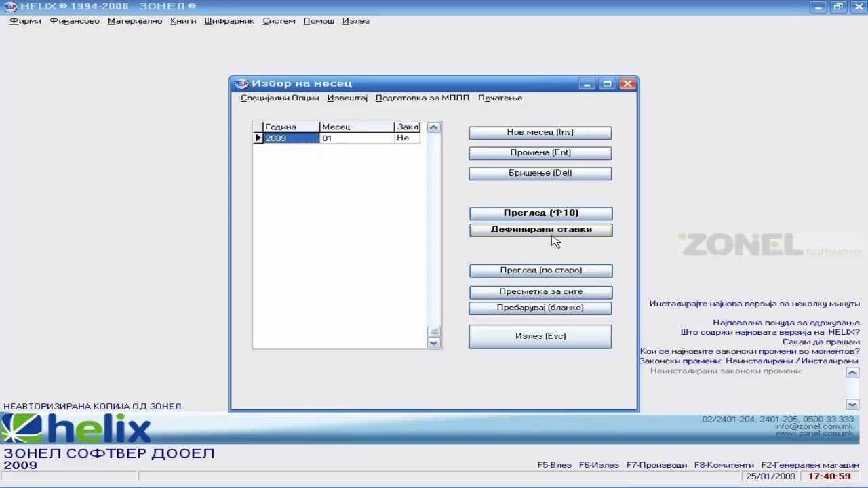Select the month 01 cell
The width and height of the screenshot is (868, 488).
coord(357,138)
